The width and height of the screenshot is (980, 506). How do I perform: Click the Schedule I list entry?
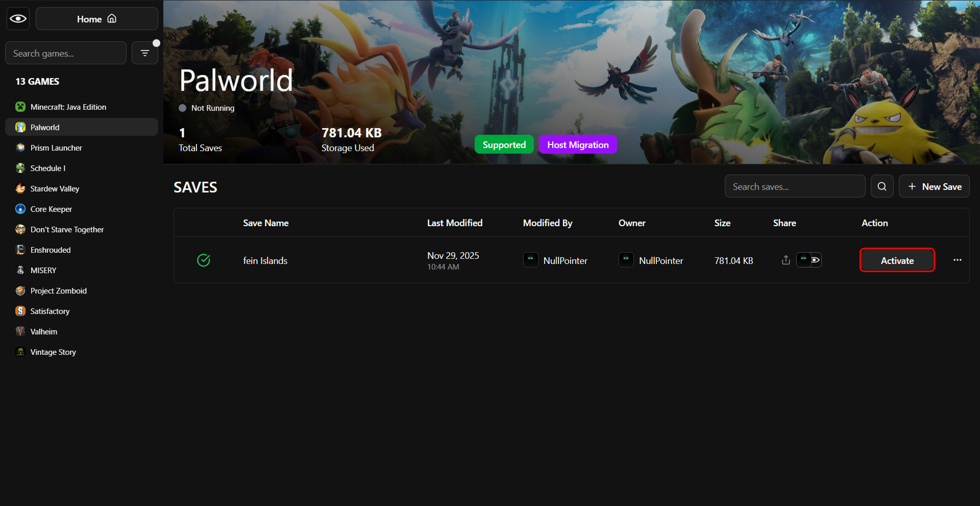(82, 168)
